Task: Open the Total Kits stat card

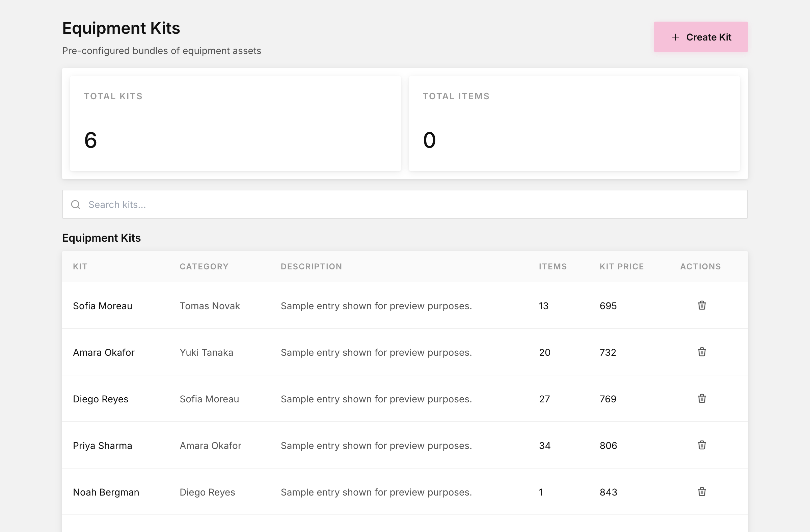Action: (236, 124)
